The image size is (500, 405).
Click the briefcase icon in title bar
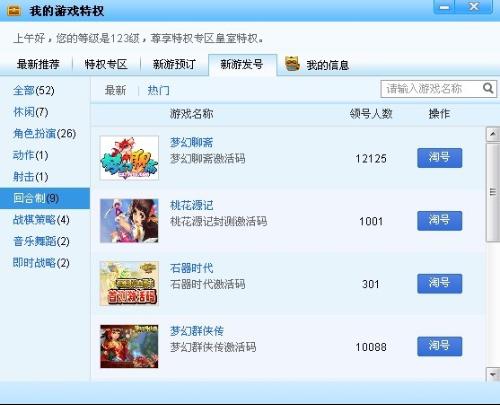point(14,11)
